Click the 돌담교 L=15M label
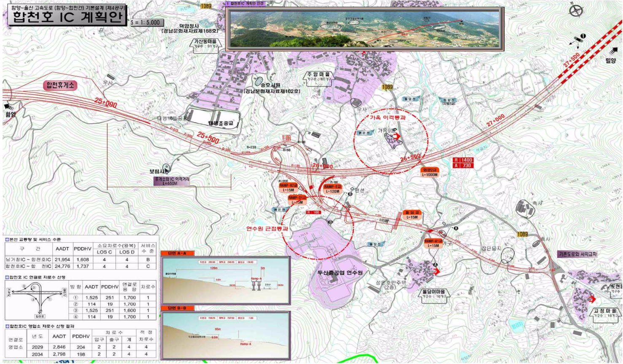The image size is (623, 364). tap(412, 215)
